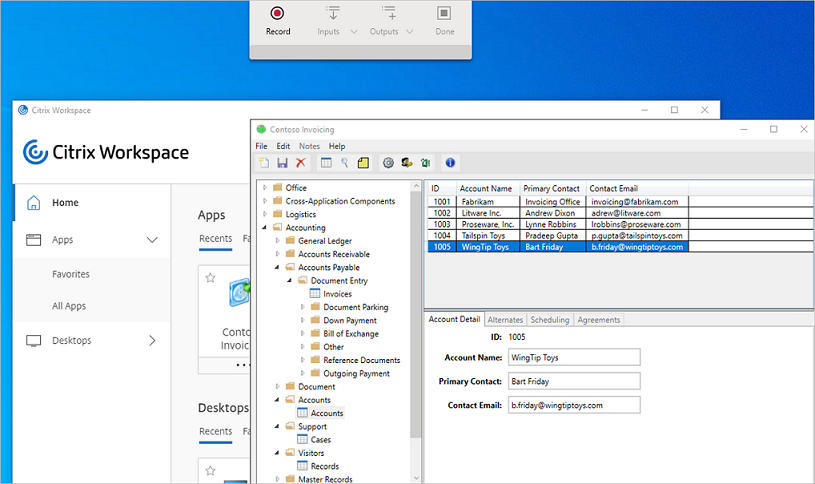Collapse the Accounts Payable tree node arrow
This screenshot has height=484, width=815.
277,267
